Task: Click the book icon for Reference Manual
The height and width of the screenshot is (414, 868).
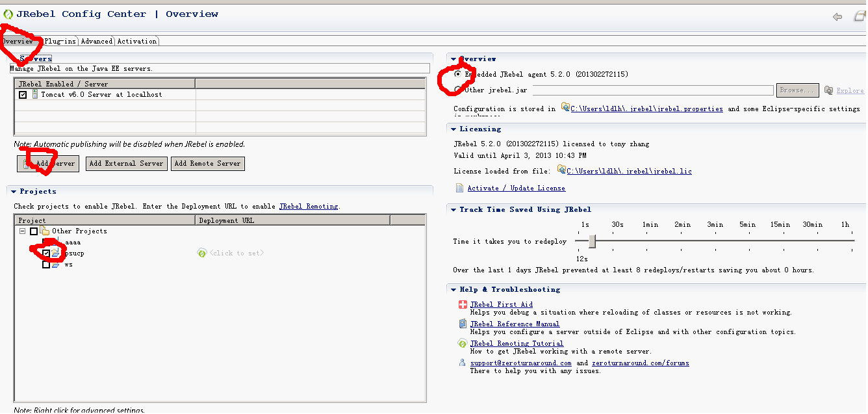Action: [463, 324]
